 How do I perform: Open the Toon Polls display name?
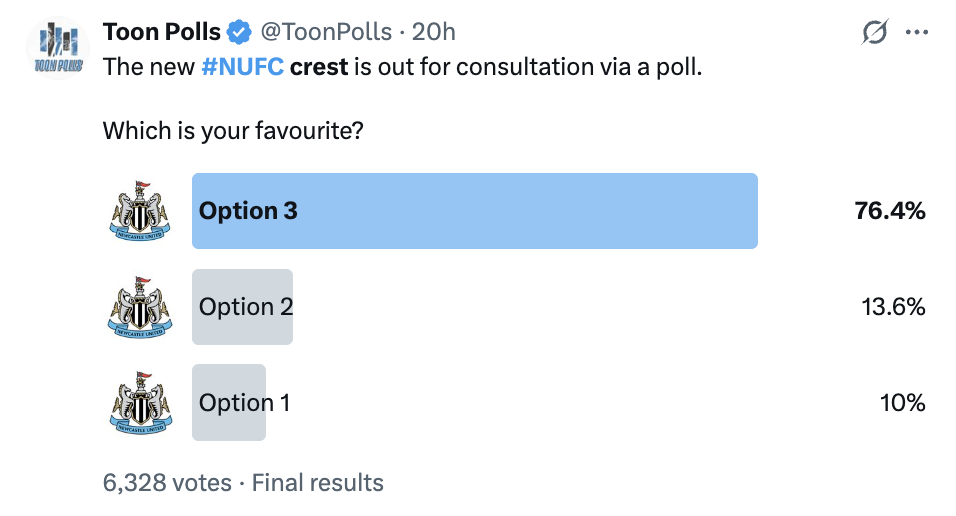[162, 32]
